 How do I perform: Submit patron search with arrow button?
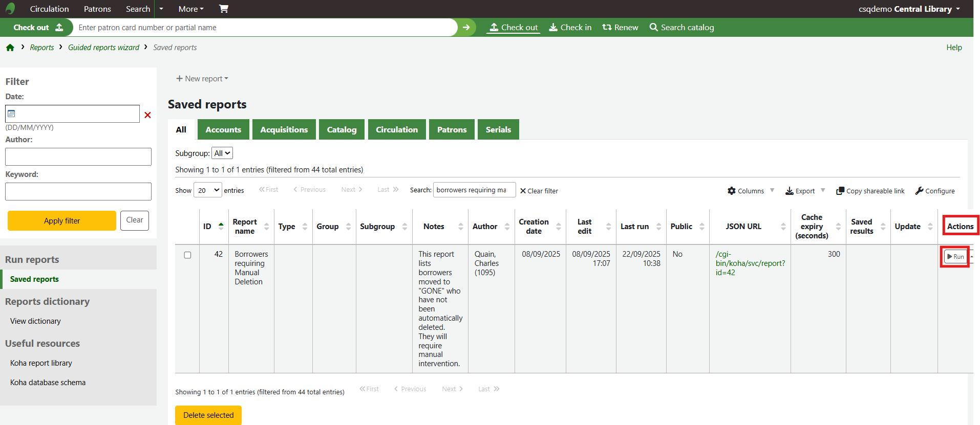466,28
